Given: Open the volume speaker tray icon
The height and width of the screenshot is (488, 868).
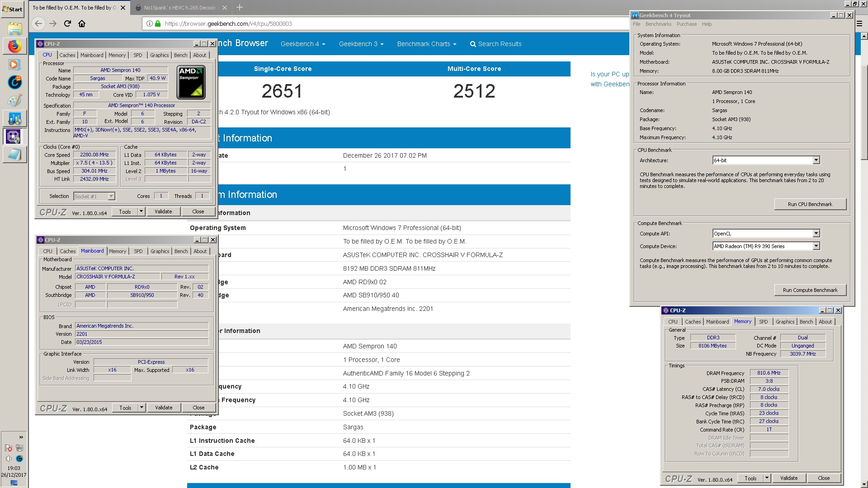Looking at the screenshot, I should coord(9,459).
